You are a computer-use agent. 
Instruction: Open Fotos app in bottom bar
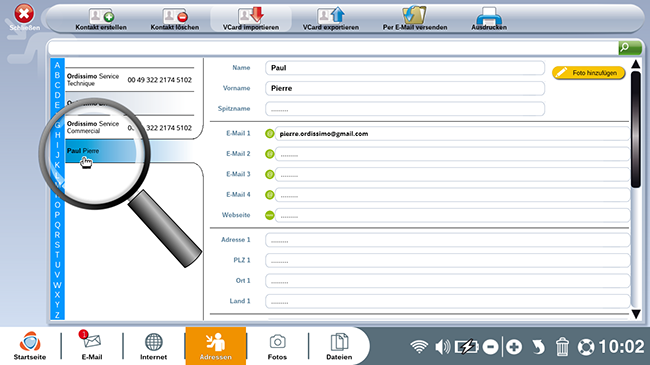pos(277,346)
